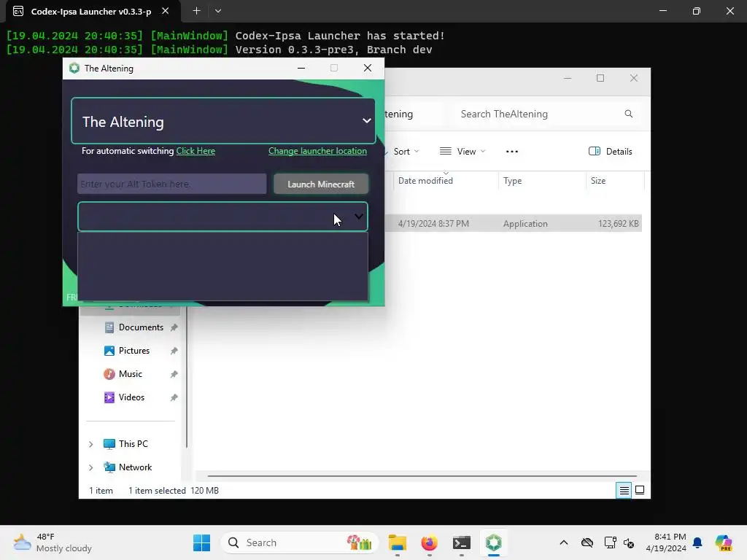
Task: Expand the This PC tree node
Action: pyautogui.click(x=90, y=444)
